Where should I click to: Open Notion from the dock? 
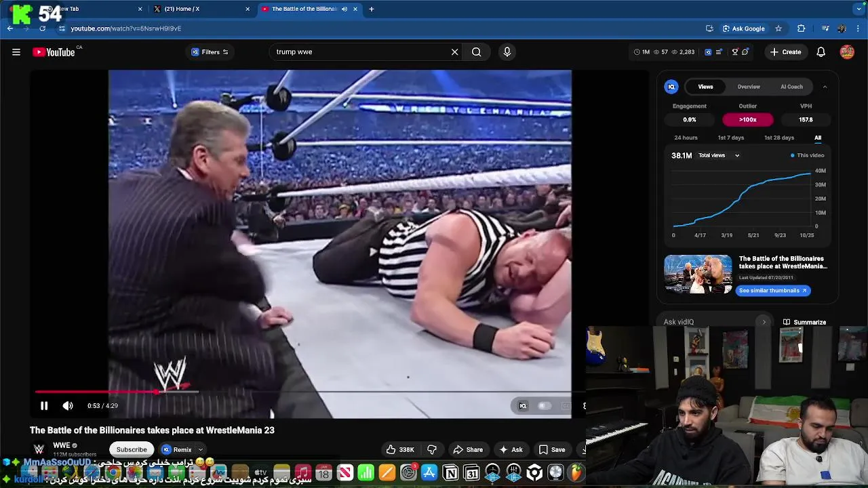(450, 472)
